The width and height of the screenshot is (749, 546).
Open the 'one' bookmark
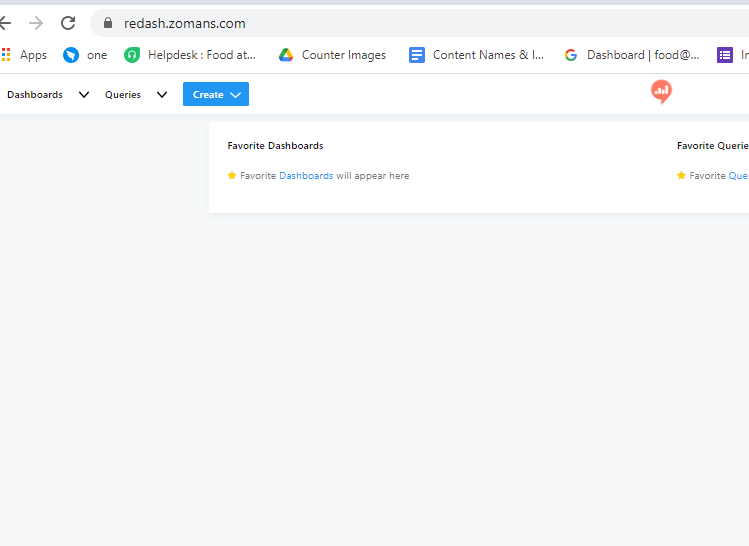[85, 55]
